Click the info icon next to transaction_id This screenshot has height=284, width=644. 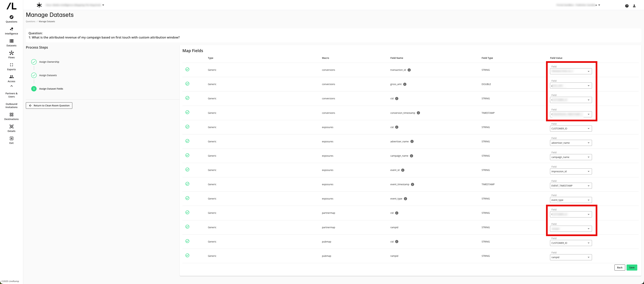coord(409,70)
